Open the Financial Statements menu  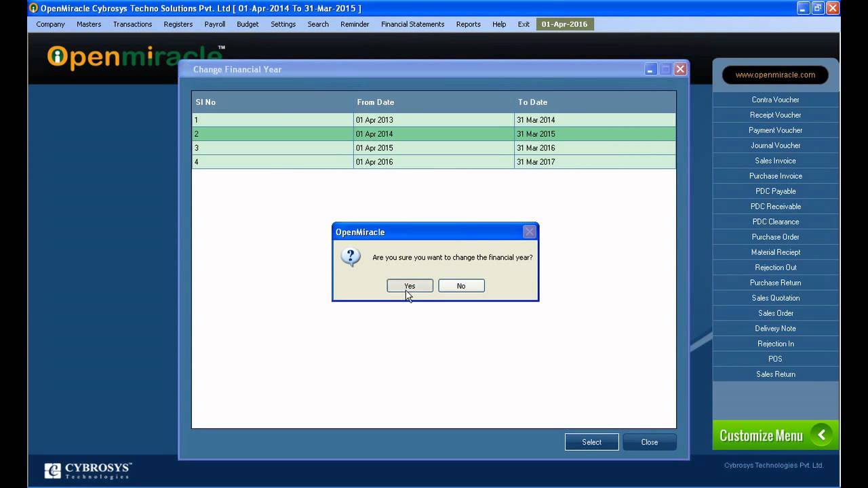tap(412, 24)
